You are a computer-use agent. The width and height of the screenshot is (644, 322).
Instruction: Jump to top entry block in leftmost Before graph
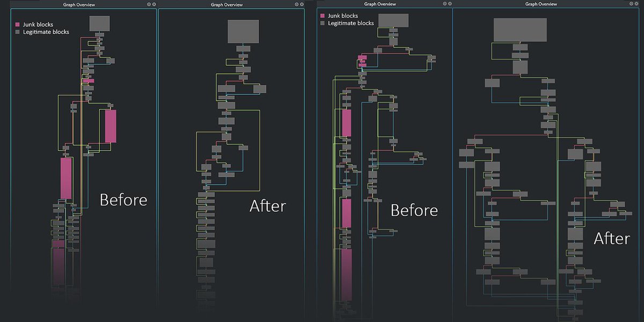pos(99,23)
